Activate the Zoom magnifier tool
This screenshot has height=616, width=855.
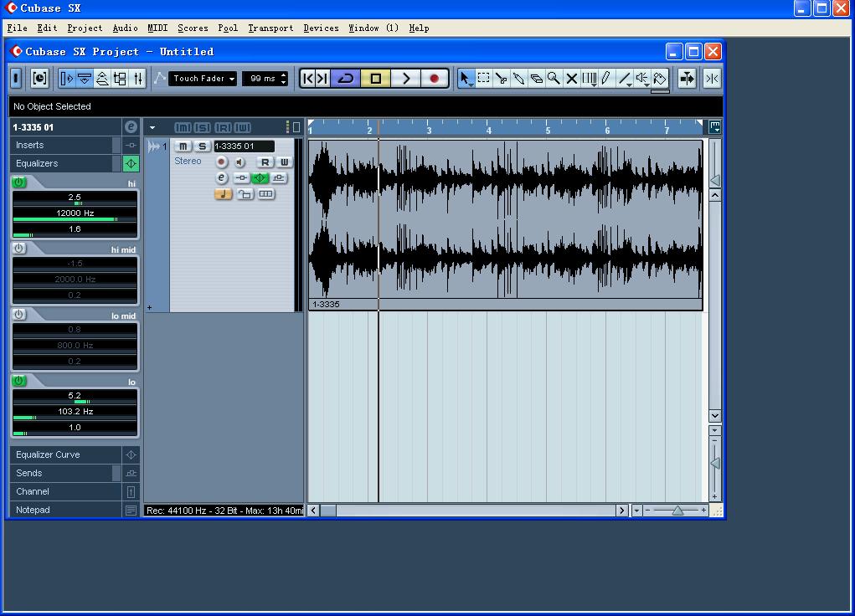point(554,79)
